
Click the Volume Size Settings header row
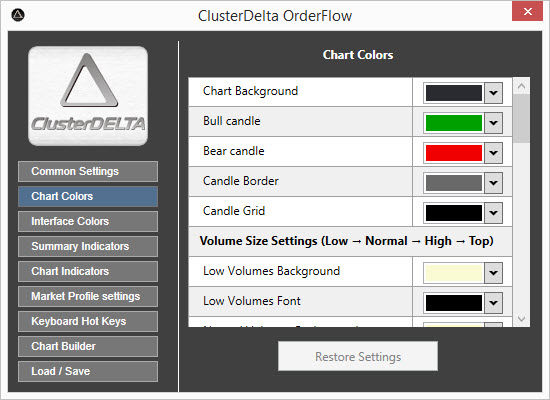pos(350,241)
